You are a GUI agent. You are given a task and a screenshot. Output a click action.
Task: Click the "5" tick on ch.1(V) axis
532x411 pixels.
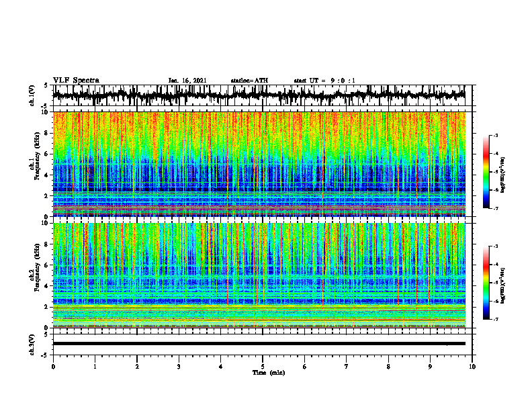(46, 85)
